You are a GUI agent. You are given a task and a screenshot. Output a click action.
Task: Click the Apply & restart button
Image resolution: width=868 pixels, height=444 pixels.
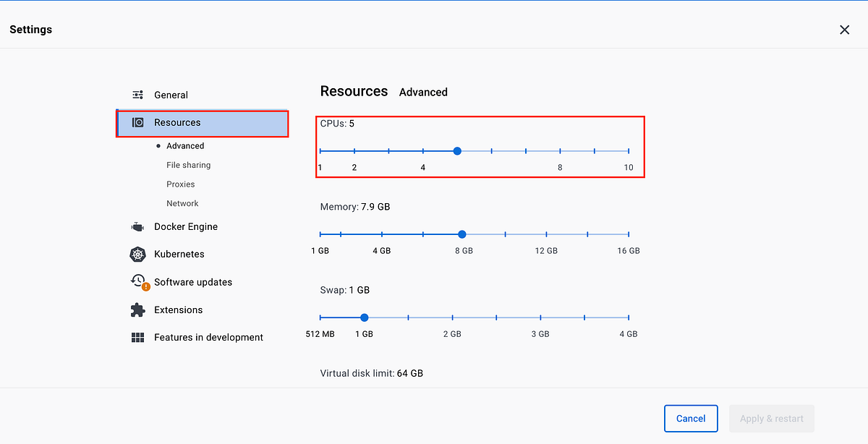click(771, 418)
